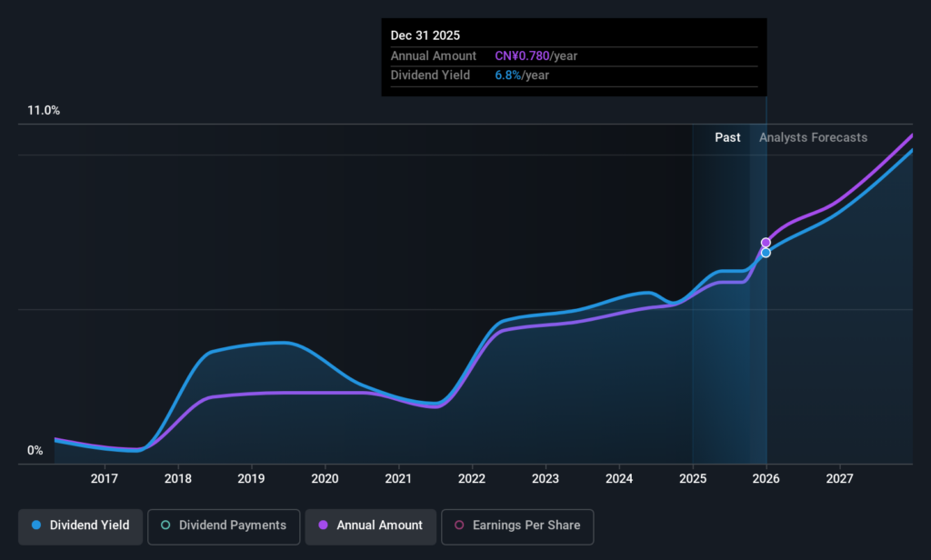Select the blue Dividend Yield marker at Dec 2025
The width and height of the screenshot is (931, 560).
click(x=766, y=253)
